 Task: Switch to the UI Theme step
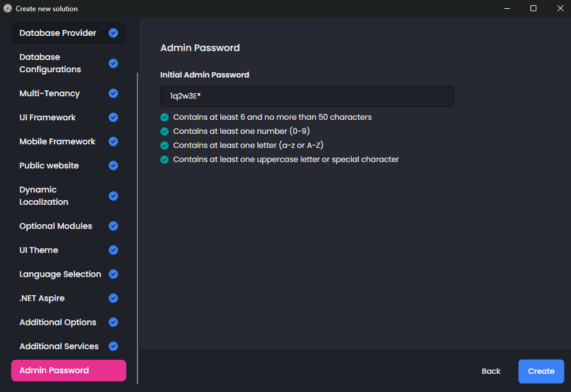[x=59, y=250]
